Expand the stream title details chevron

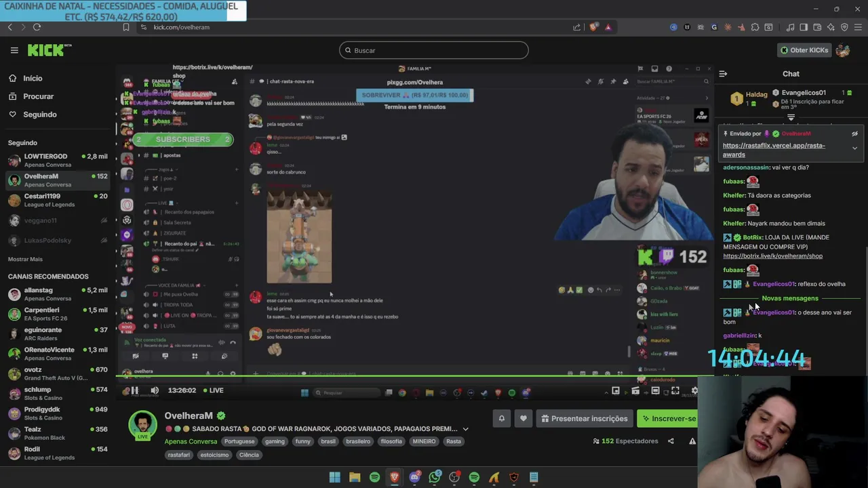[x=465, y=429]
